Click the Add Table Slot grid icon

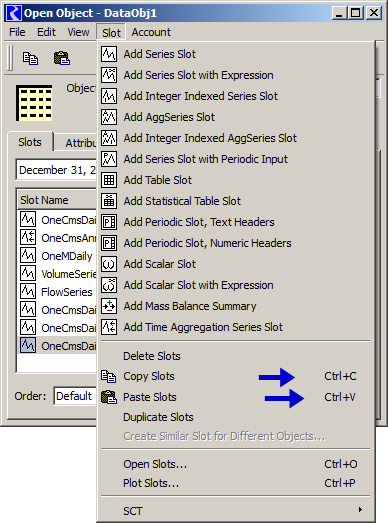tap(109, 180)
